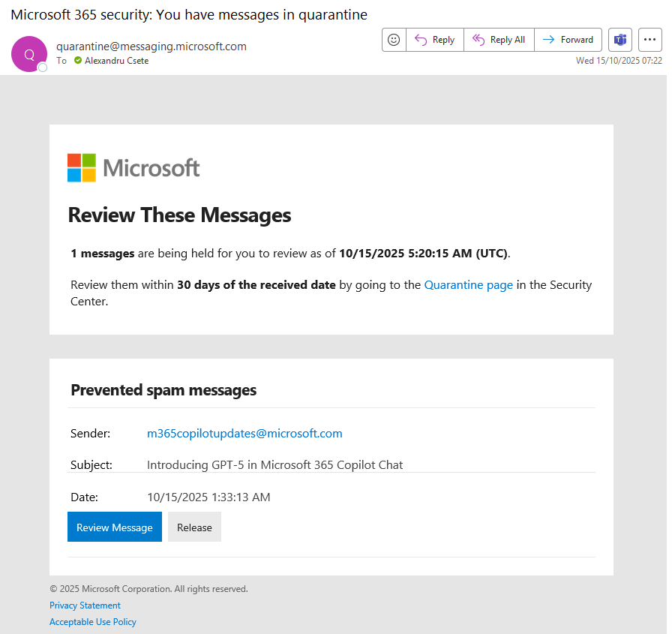Click the email timestamp Wed 15/10/2025 07:22

(x=619, y=61)
